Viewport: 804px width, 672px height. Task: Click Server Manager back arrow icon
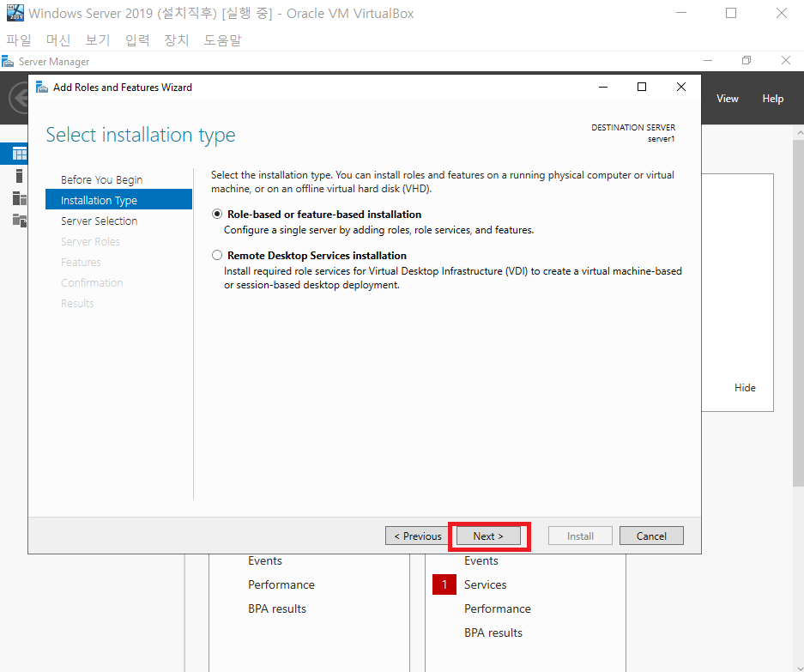21,98
